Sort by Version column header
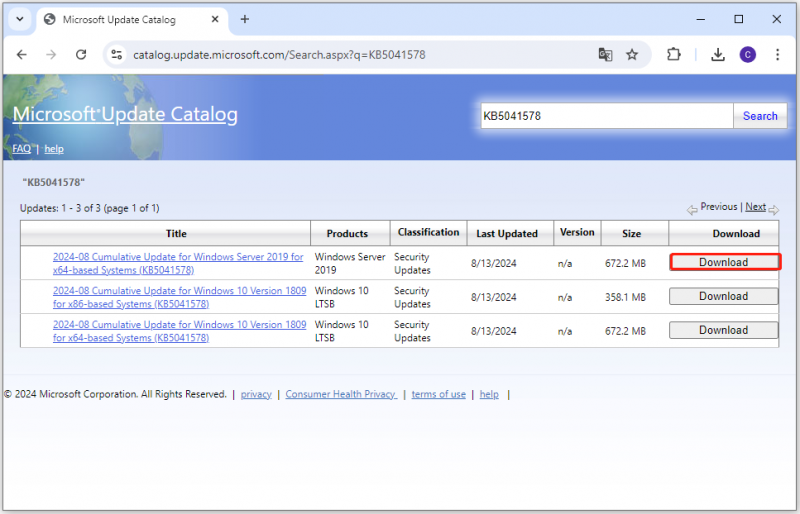 [x=577, y=232]
